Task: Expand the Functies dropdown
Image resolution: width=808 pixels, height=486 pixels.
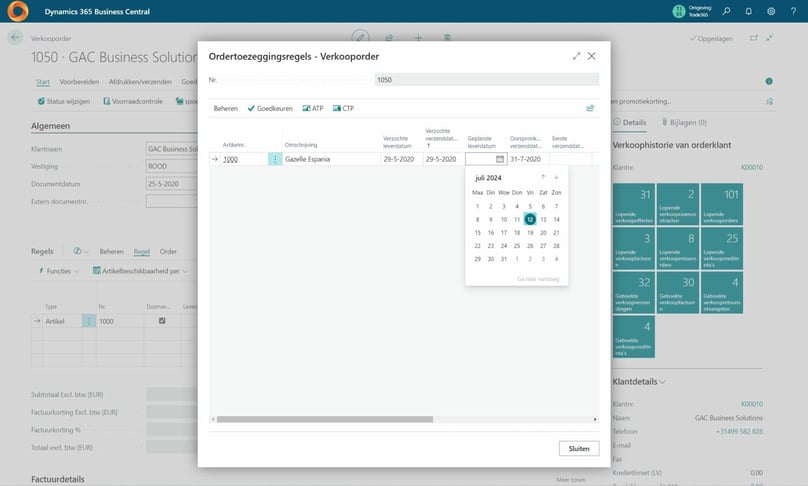Action: pos(59,271)
